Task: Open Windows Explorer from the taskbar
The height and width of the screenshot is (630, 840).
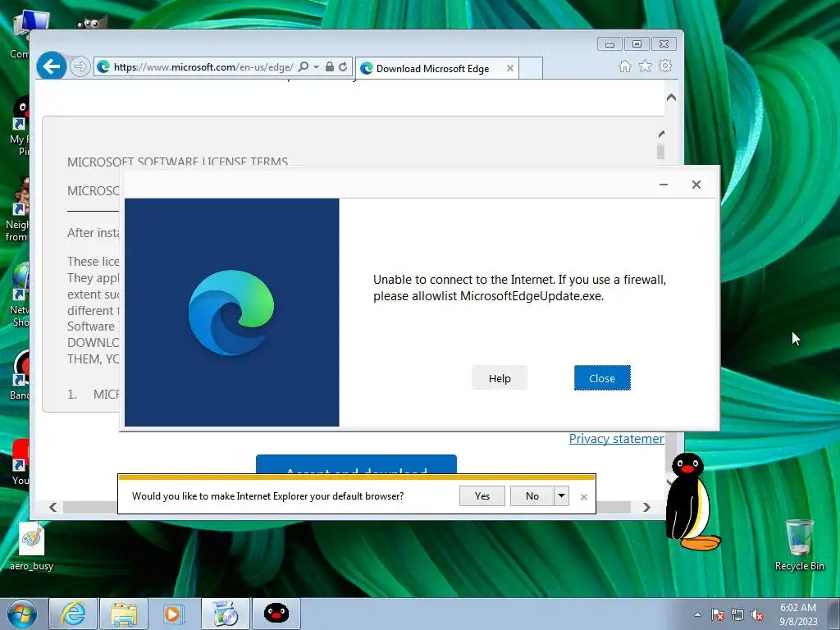Action: click(x=124, y=614)
